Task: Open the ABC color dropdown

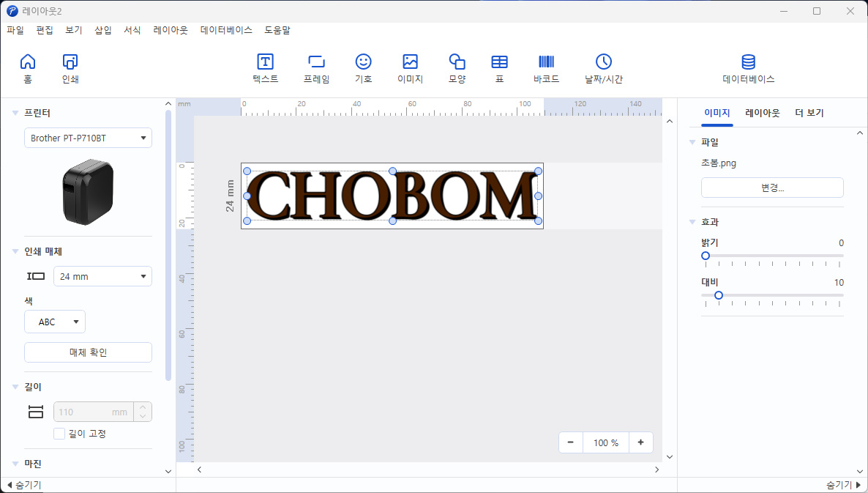Action: (55, 322)
